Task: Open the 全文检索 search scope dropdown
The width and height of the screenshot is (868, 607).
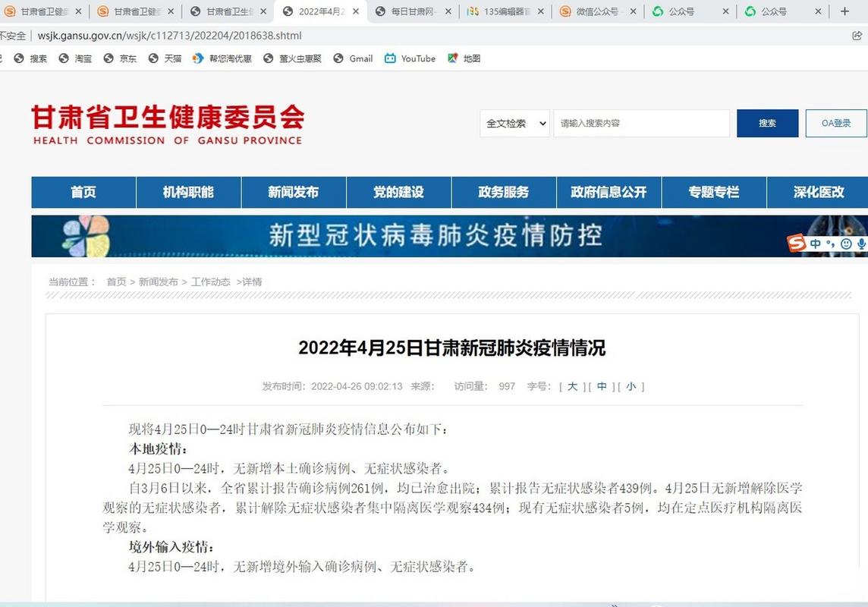Action: click(x=514, y=123)
